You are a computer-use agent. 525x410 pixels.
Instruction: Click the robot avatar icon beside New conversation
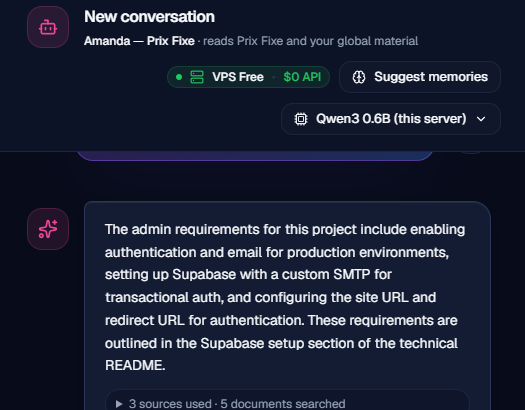click(x=48, y=27)
